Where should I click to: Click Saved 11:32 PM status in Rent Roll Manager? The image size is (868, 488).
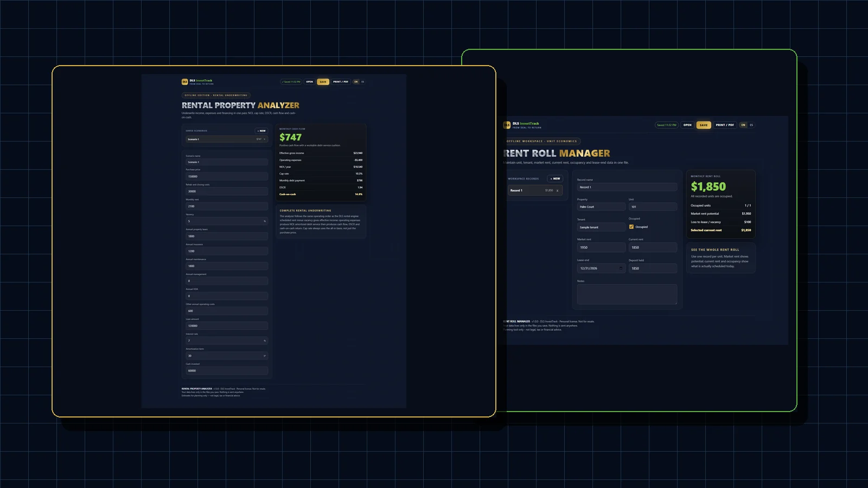(x=666, y=125)
